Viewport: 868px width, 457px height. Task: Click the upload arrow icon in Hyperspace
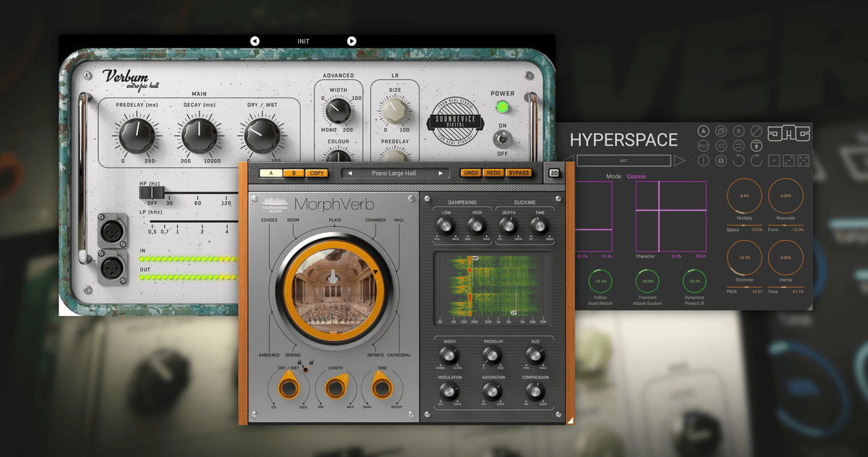point(755,145)
